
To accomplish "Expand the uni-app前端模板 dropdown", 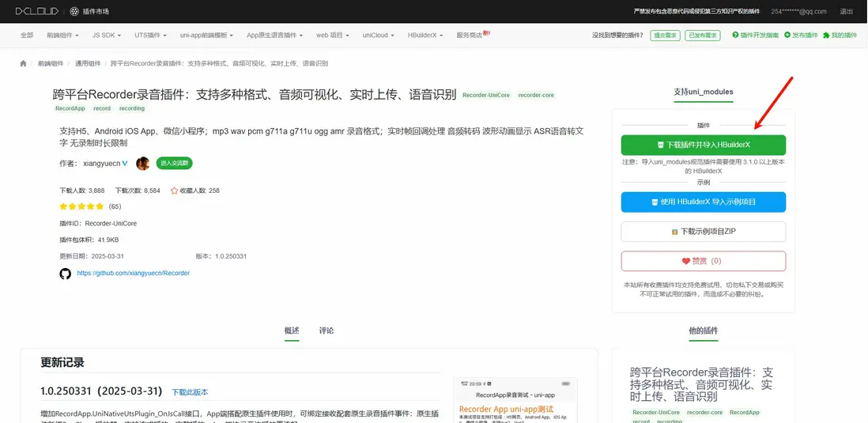I will [206, 35].
